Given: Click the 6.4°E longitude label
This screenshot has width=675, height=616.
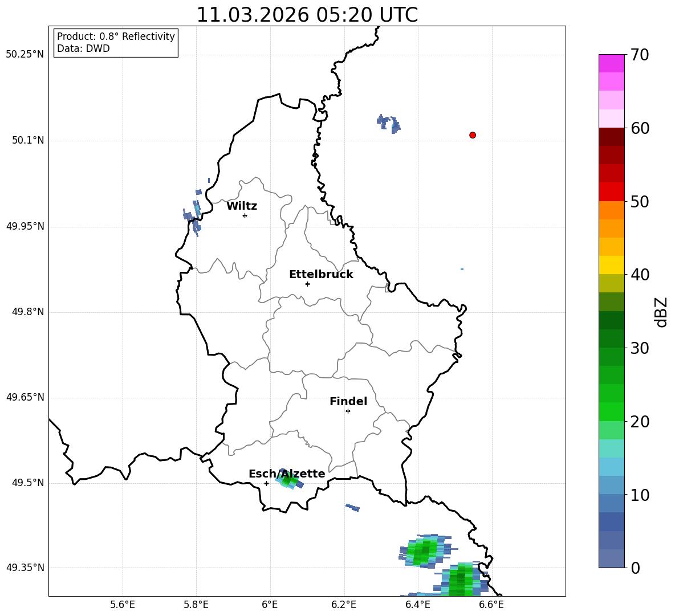Looking at the screenshot, I should click(417, 605).
